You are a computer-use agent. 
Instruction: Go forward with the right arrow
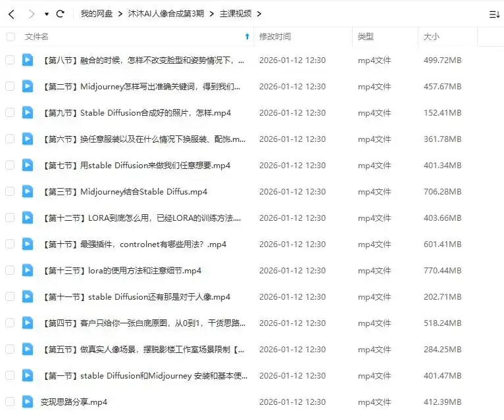coord(31,14)
